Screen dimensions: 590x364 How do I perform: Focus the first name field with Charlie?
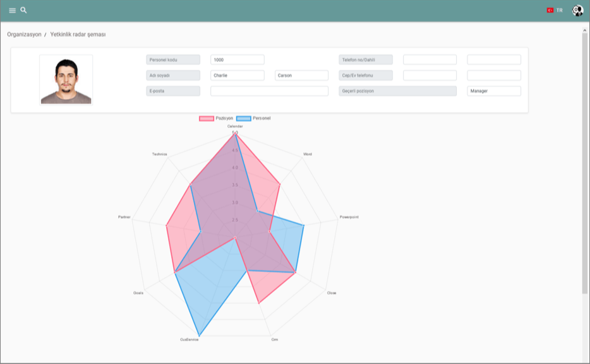pos(237,75)
